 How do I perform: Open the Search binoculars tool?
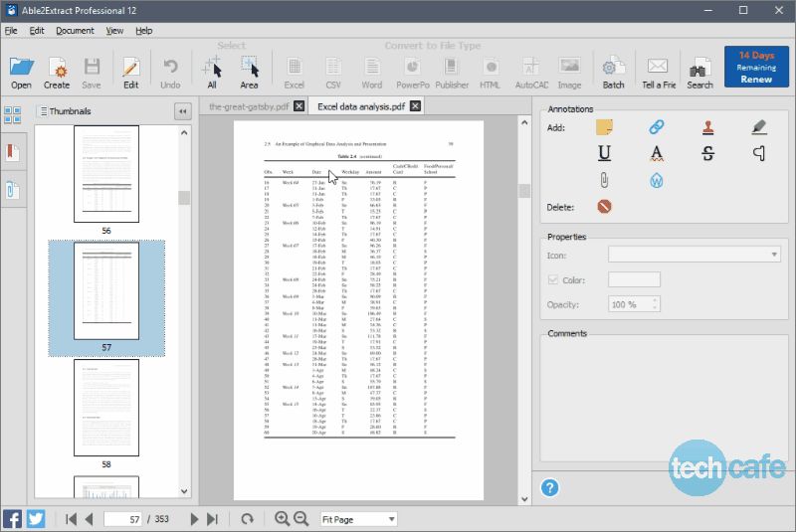coord(699,73)
